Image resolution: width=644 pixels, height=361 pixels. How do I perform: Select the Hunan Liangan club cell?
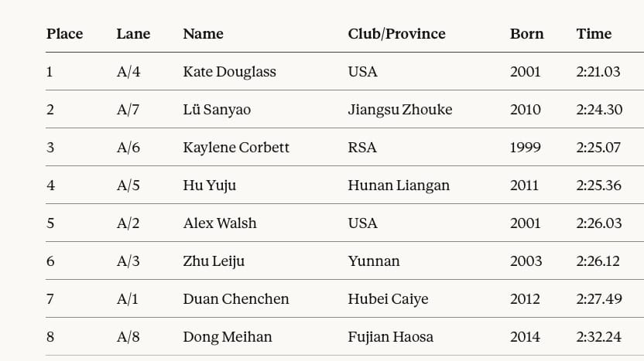[x=399, y=186]
